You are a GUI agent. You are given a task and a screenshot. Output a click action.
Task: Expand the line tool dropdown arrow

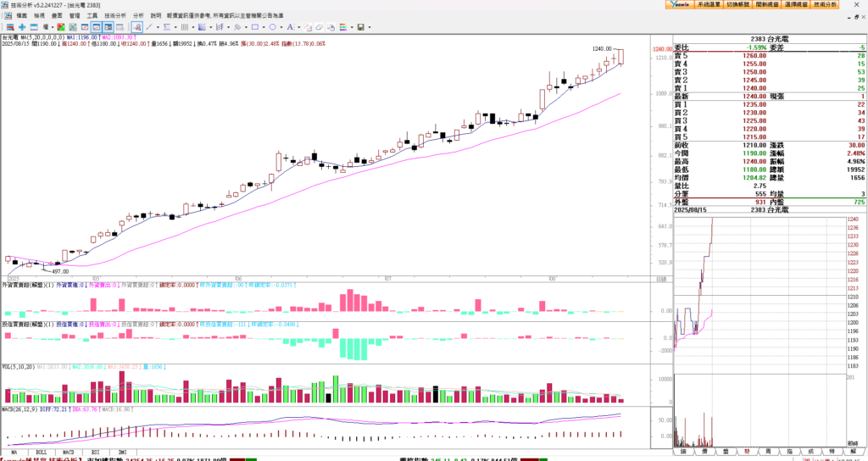point(158,26)
